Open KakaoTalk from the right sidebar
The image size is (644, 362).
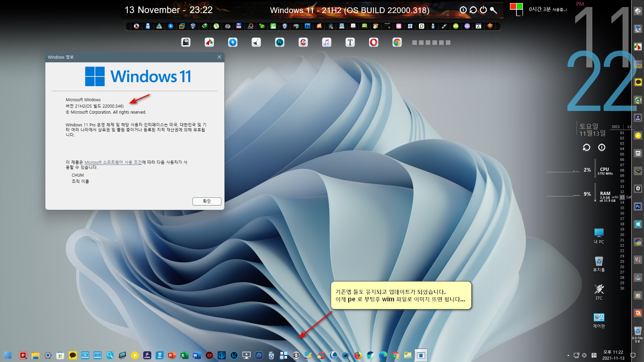pyautogui.click(x=638, y=82)
